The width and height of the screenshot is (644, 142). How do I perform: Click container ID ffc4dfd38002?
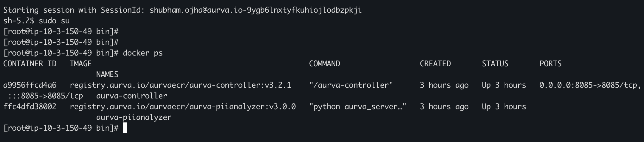[x=30, y=107]
